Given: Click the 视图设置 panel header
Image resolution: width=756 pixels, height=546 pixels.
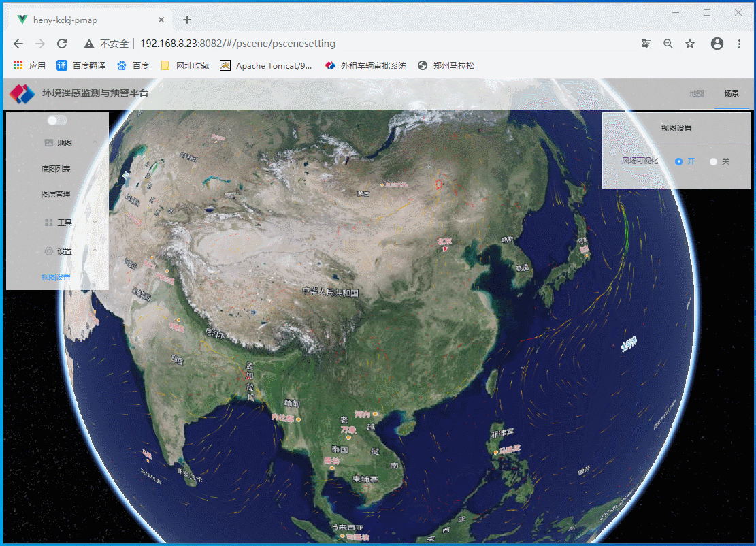Looking at the screenshot, I should 676,128.
